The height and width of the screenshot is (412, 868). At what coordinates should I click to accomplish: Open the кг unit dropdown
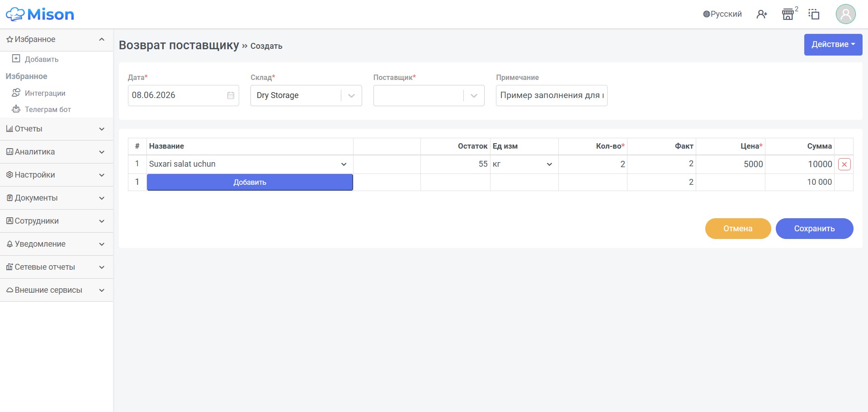524,164
